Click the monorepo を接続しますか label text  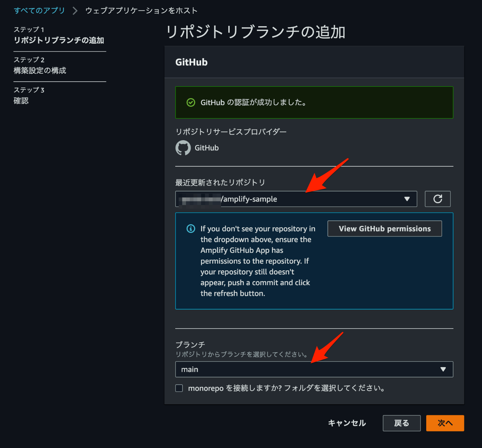tap(286, 388)
